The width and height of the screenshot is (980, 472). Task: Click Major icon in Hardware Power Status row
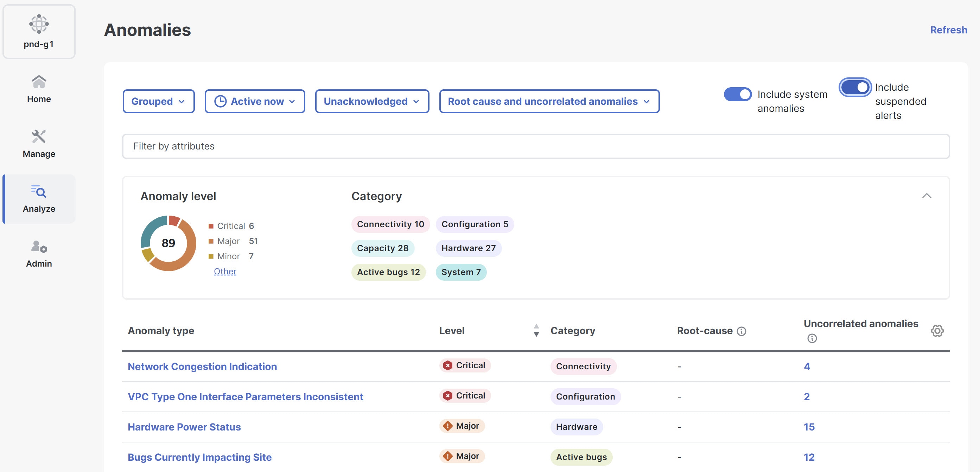448,426
